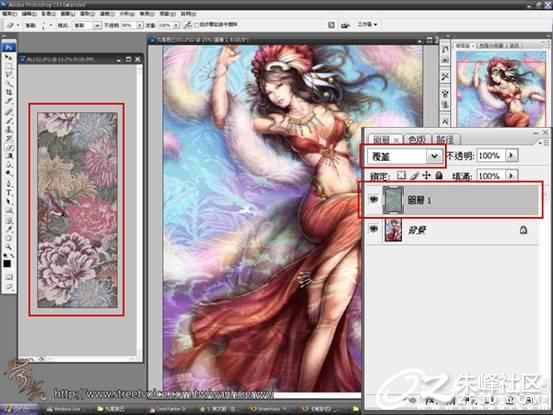Toggle Quick Mask mode in the toolbox

[x=8, y=277]
